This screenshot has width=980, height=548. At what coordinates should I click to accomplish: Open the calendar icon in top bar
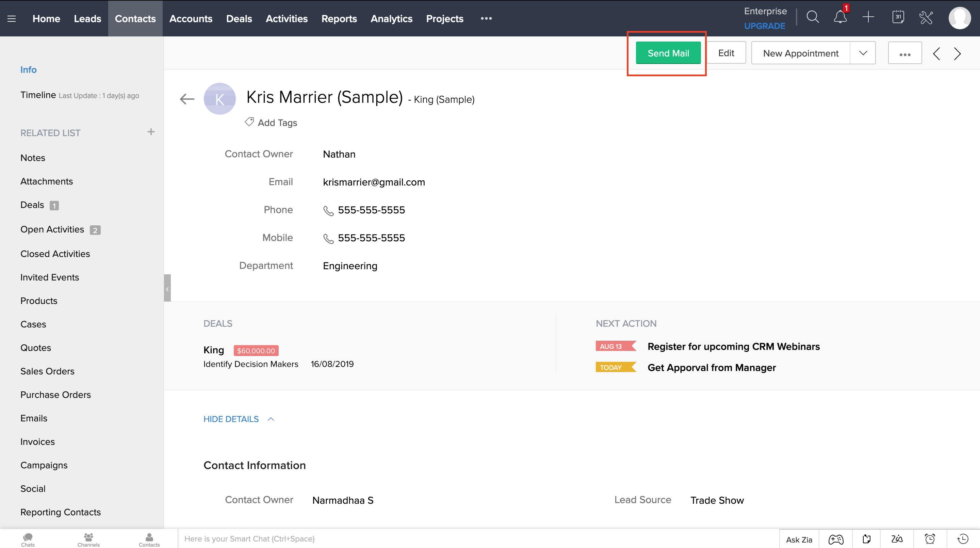click(x=898, y=17)
